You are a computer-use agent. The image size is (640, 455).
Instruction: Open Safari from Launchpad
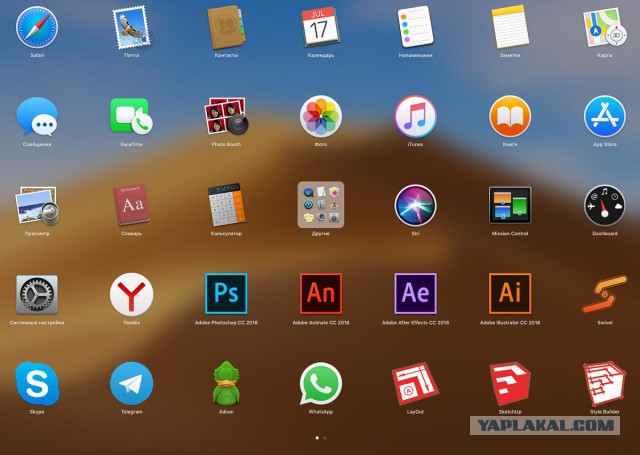coord(37,27)
